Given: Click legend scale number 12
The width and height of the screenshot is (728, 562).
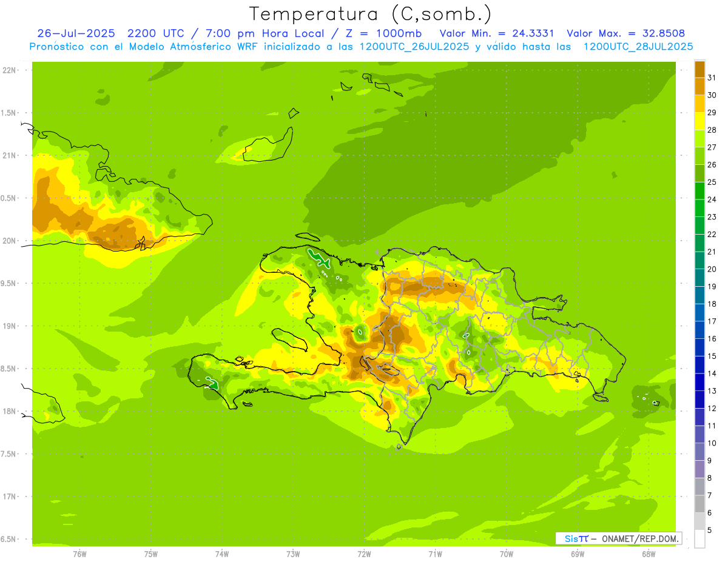Looking at the screenshot, I should point(712,408).
